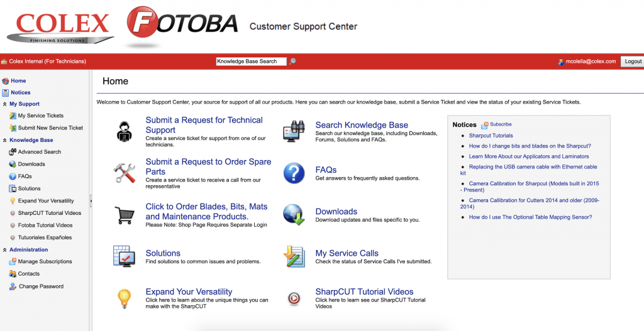Click the Logout button
644x331 pixels.
(633, 61)
